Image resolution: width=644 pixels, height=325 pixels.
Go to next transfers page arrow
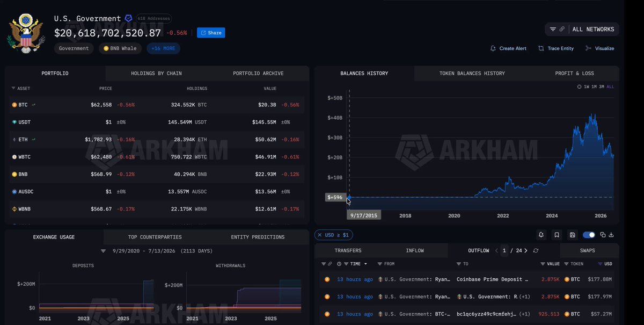coord(525,251)
